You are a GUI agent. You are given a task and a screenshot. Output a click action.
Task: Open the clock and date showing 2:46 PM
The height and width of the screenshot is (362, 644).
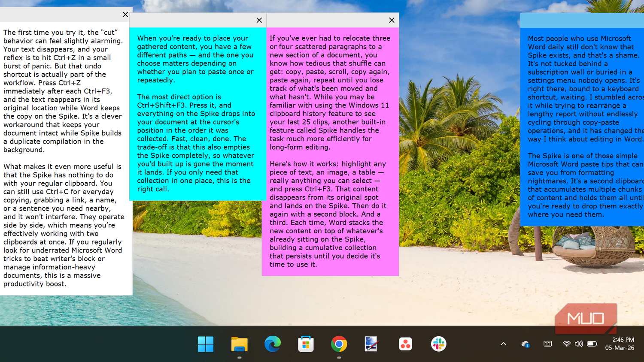[x=620, y=344]
